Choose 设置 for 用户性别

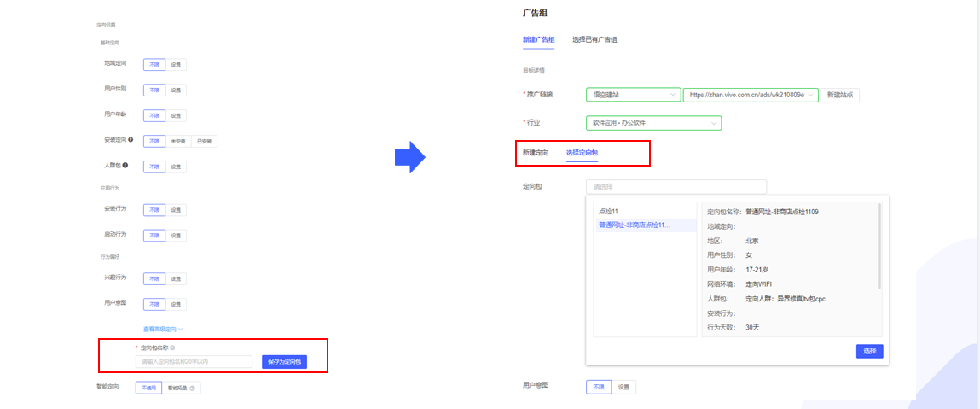pyautogui.click(x=175, y=90)
